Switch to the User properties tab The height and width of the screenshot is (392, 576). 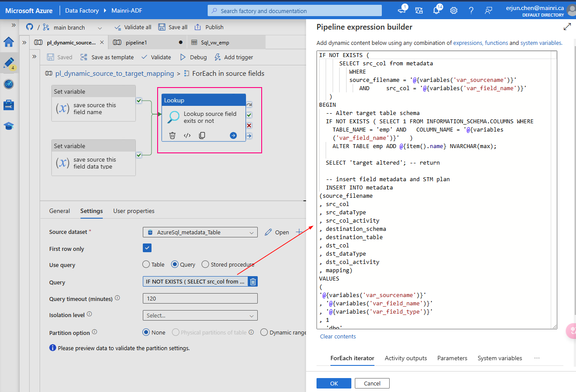coord(133,210)
